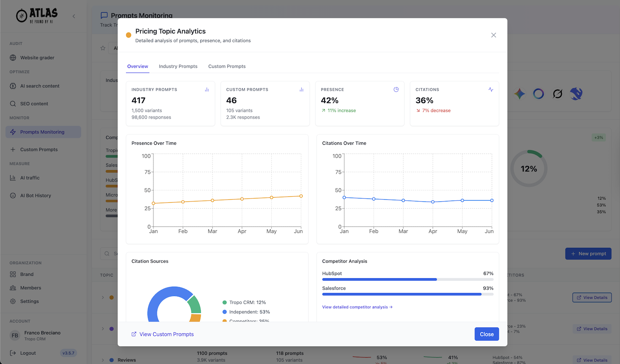Follow the View Custom Prompts link
Viewport: 620px width, 364px height.
click(x=163, y=334)
